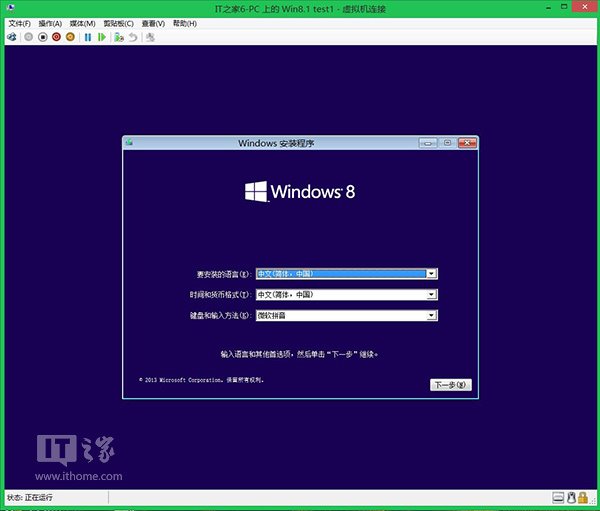Save the VM state with the orange icon
Screen dimensions: 600x511
70,37
